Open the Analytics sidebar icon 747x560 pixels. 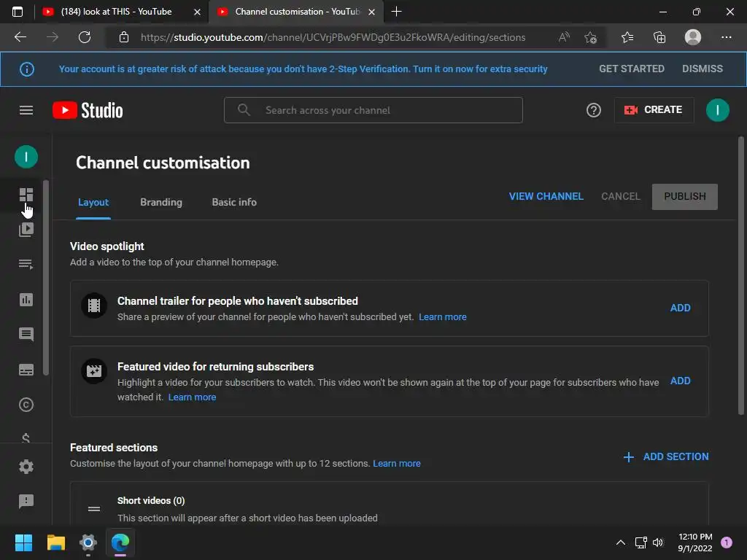pos(26,300)
